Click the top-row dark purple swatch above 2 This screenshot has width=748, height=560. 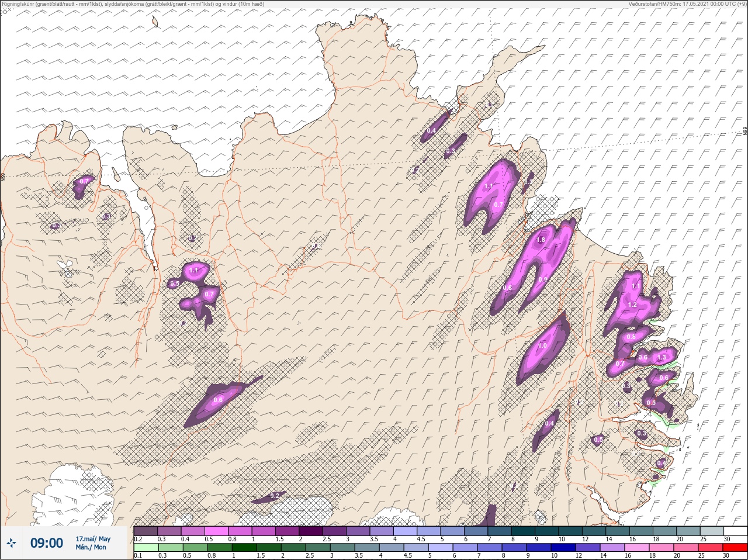point(311,531)
